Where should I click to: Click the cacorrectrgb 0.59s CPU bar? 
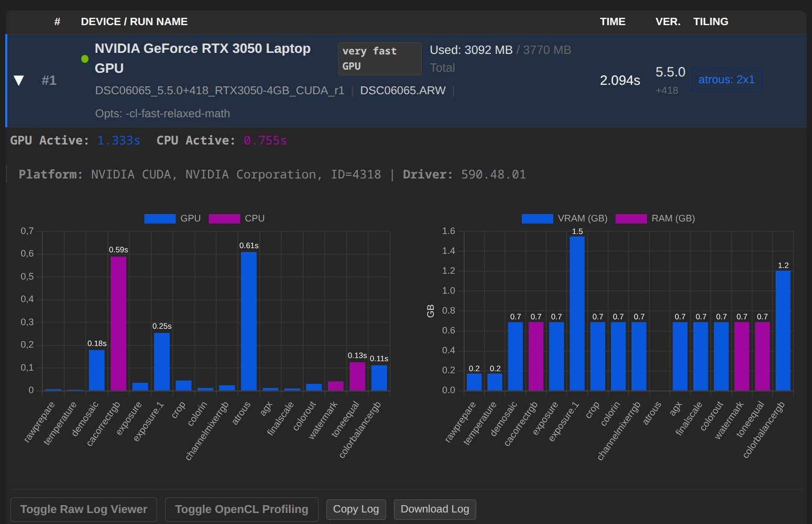[x=118, y=323]
